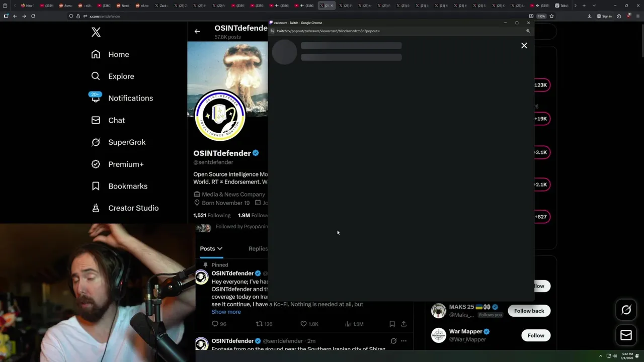Viewport: 644px width, 362px height.
Task: Click 'Followed by PsyopAnin' text
Action: pos(242,227)
